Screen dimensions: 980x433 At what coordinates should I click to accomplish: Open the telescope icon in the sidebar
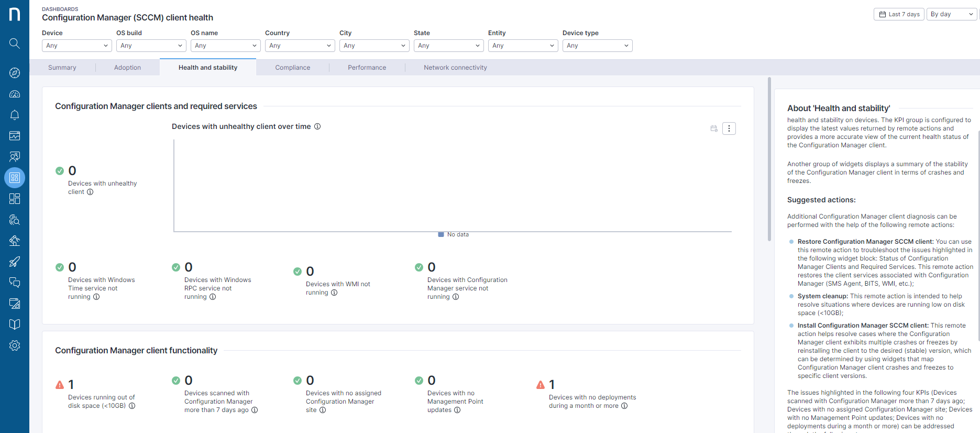(x=15, y=241)
